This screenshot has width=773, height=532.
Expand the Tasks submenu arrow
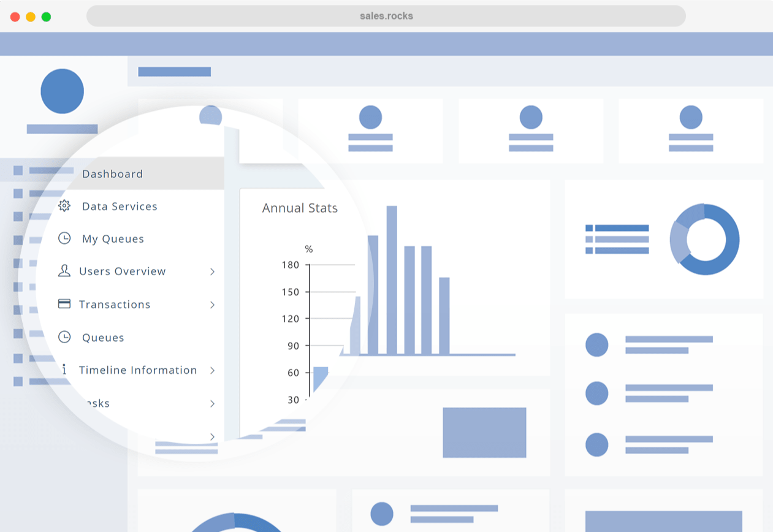tap(212, 403)
